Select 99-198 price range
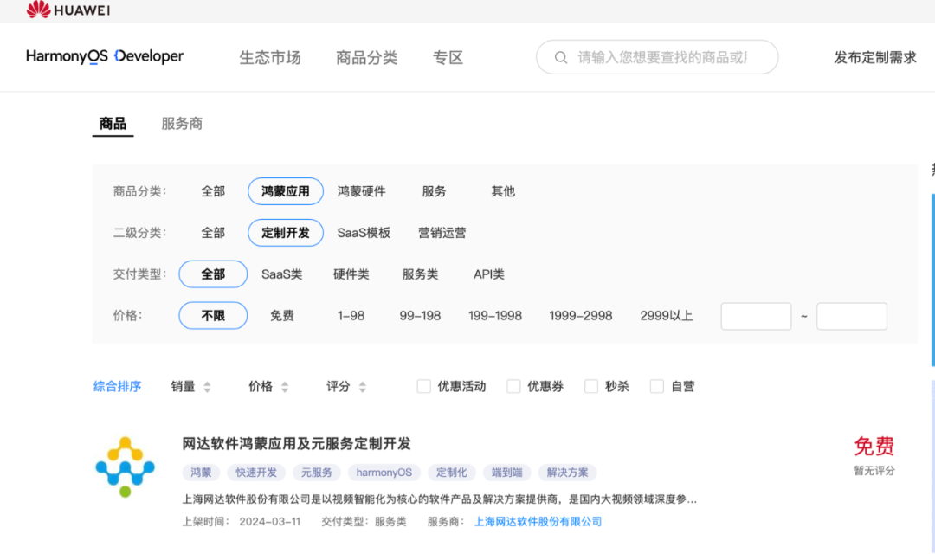The image size is (935, 560). (x=421, y=315)
